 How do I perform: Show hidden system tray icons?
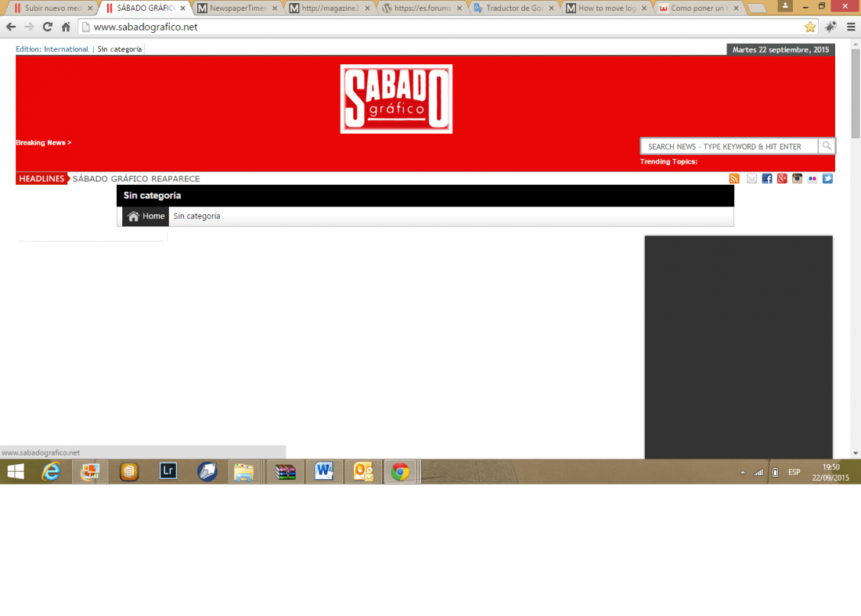[x=742, y=472]
